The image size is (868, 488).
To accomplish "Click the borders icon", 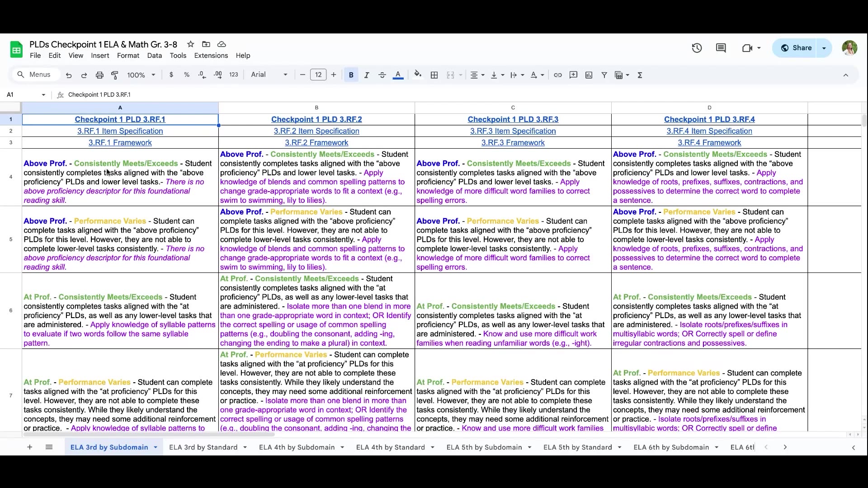I will click(434, 75).
